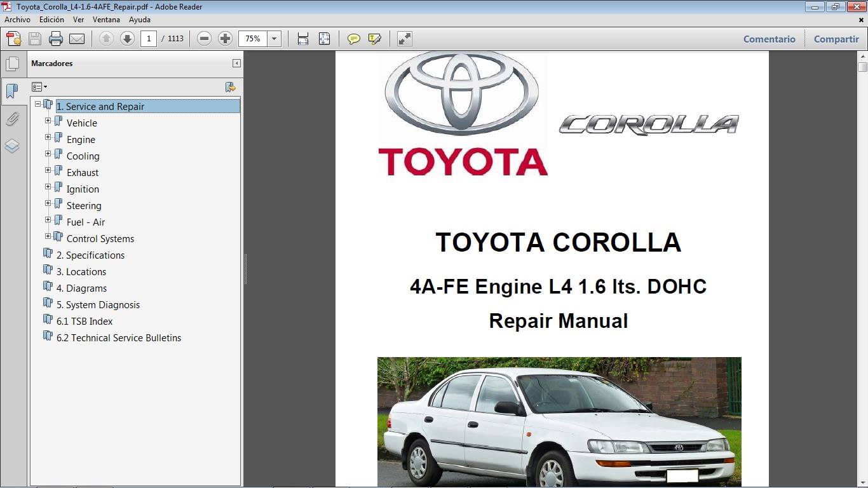
Task: Click the "Repair Manual" heading text
Action: [x=558, y=321]
